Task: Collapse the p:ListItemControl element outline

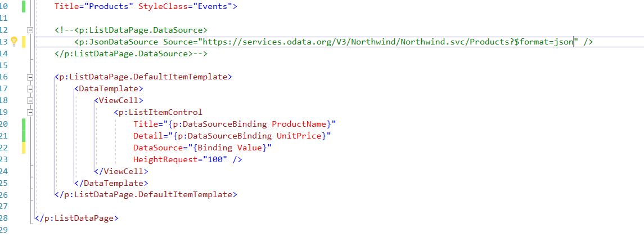Action: [x=30, y=112]
